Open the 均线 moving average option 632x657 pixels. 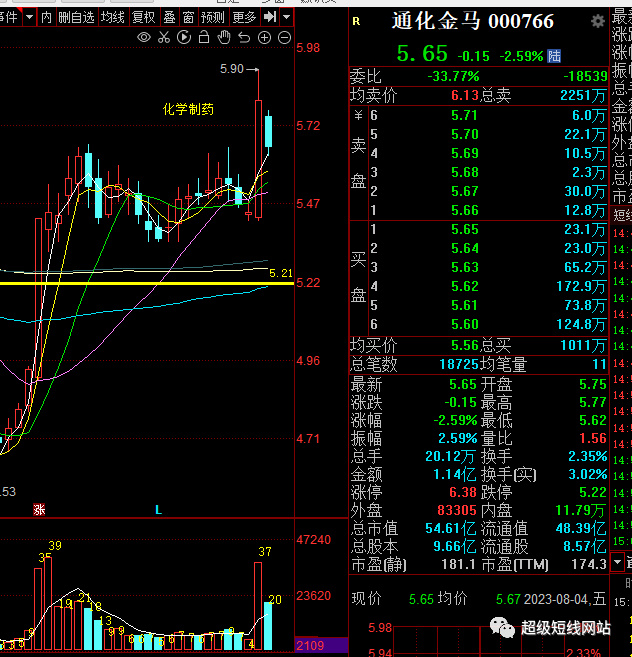click(113, 17)
